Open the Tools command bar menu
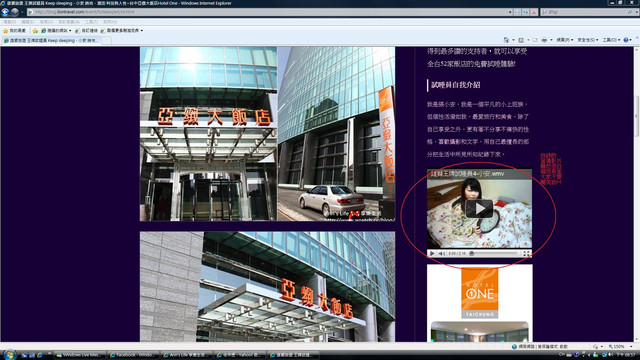The image size is (640, 360). [x=611, y=40]
